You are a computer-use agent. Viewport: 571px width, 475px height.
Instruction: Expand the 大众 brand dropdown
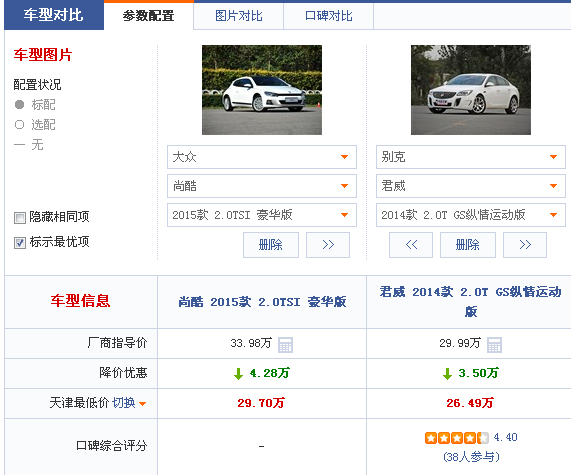(x=261, y=157)
